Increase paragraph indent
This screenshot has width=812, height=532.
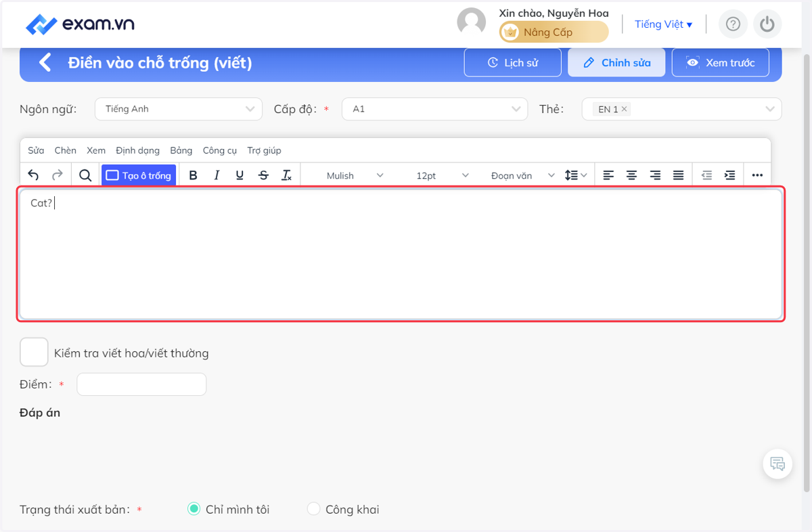[x=730, y=175]
